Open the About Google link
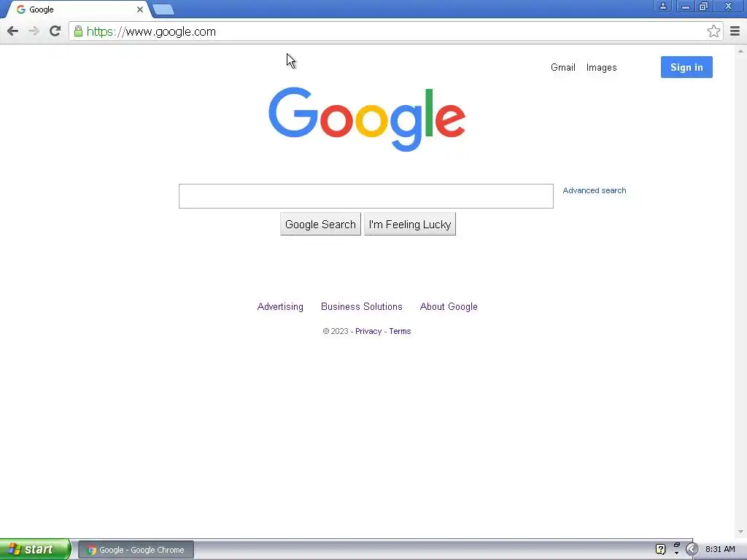 [449, 307]
